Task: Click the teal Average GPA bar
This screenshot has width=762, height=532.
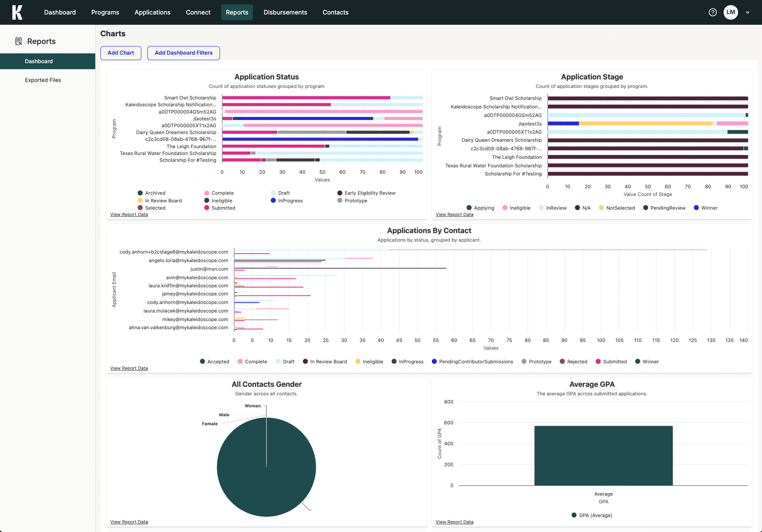Action: tap(603, 456)
